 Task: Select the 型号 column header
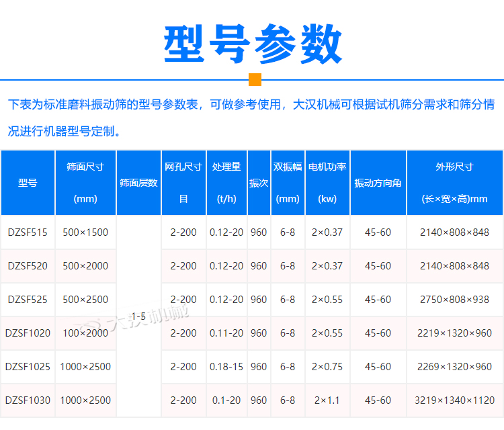point(28,183)
